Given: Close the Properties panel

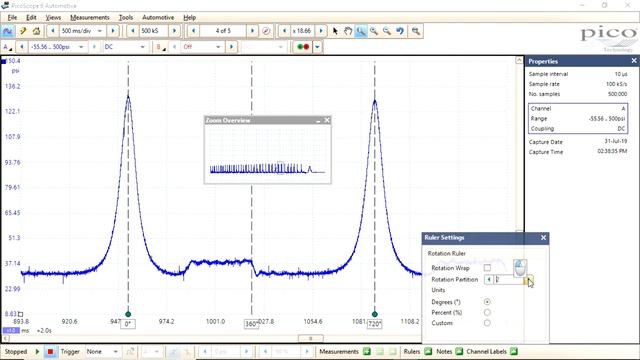Looking at the screenshot, I should click(634, 61).
